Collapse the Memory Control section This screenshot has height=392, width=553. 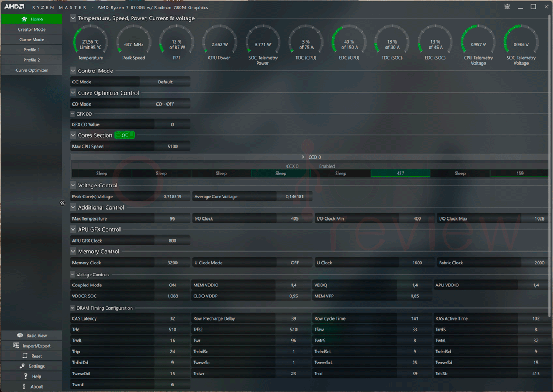point(73,252)
